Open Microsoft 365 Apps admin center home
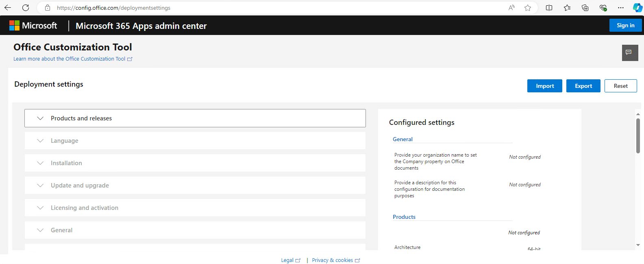This screenshot has width=644, height=264. point(141,26)
